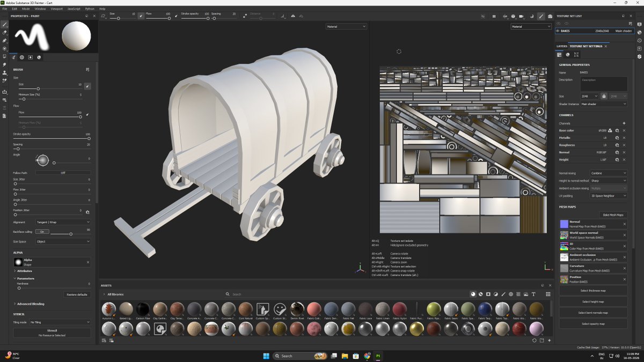This screenshot has height=362, width=644.
Task: Select the Clone stamp tool
Action: pyautogui.click(x=4, y=72)
